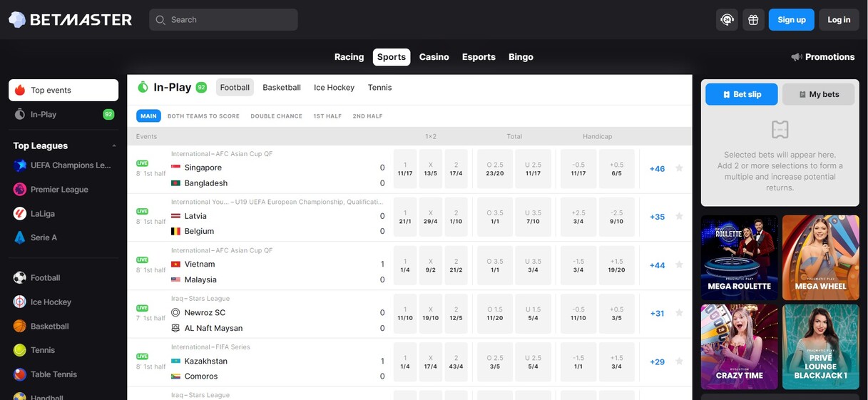Open In-Play in the left sidebar

point(63,114)
